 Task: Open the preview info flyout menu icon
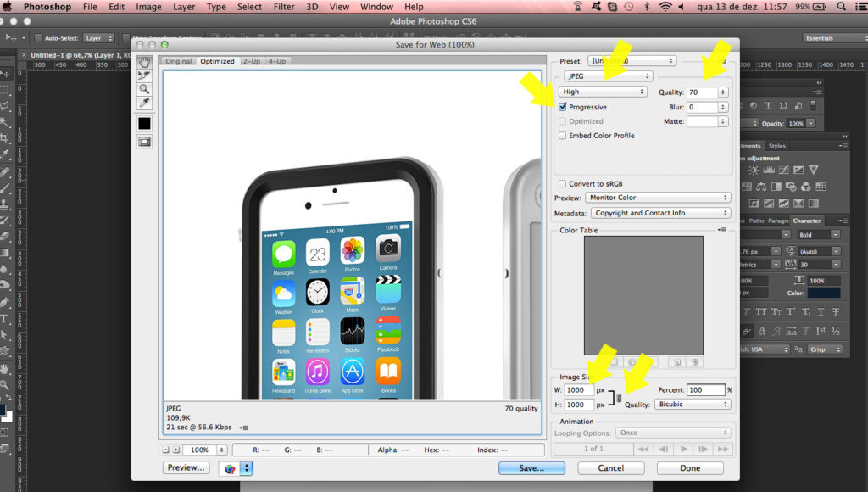[x=244, y=428]
